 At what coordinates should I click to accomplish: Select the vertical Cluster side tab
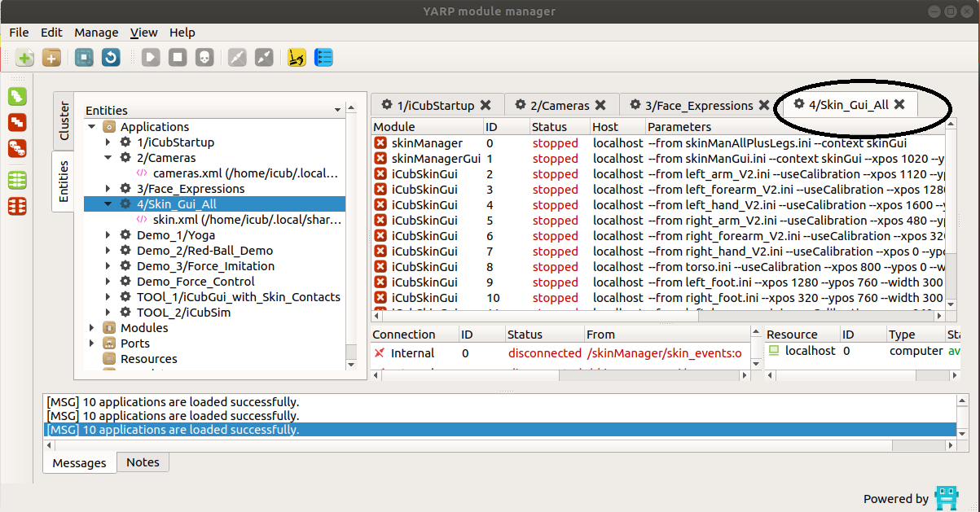[x=64, y=121]
